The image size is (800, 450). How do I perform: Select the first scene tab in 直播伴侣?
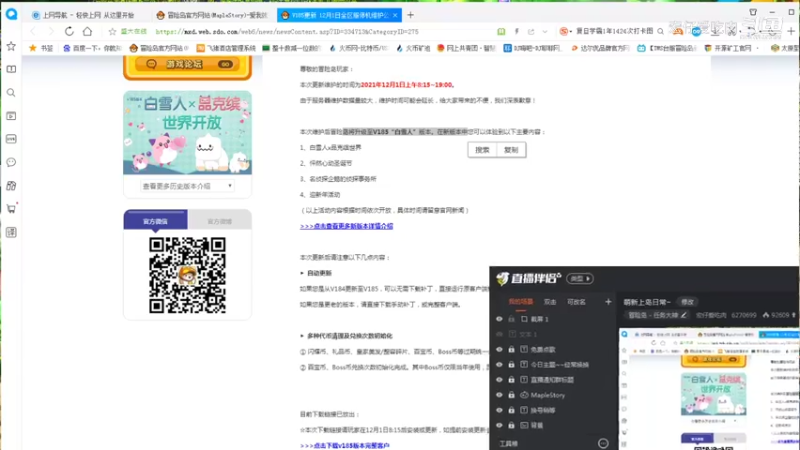pos(520,302)
